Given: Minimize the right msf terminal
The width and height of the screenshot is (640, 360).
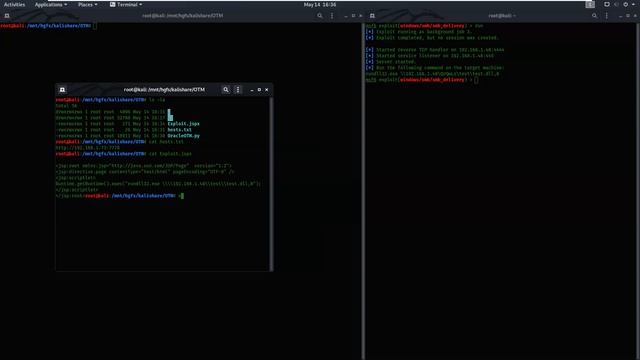Looking at the screenshot, I should 620,16.
